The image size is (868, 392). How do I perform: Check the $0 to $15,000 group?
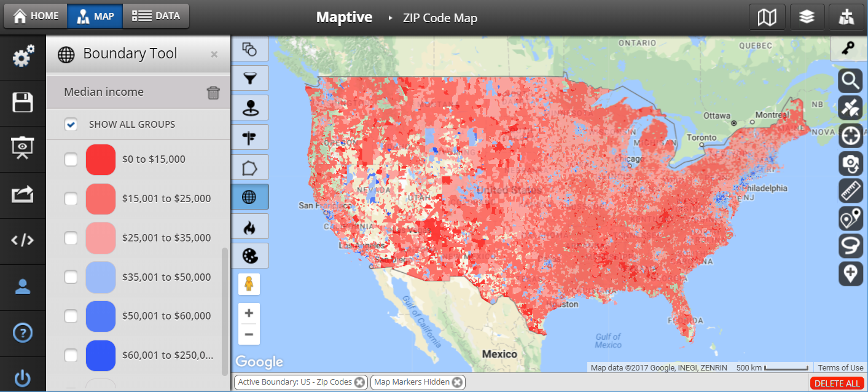click(x=71, y=160)
